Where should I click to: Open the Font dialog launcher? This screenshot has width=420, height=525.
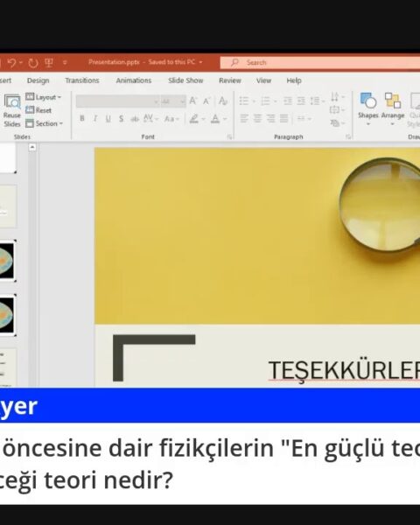click(230, 136)
